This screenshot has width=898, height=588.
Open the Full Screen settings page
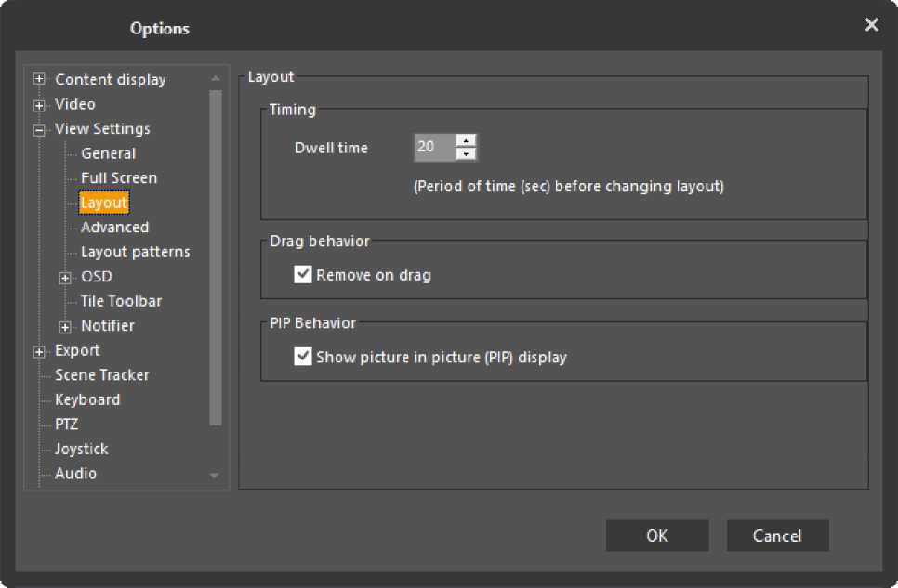pos(119,178)
